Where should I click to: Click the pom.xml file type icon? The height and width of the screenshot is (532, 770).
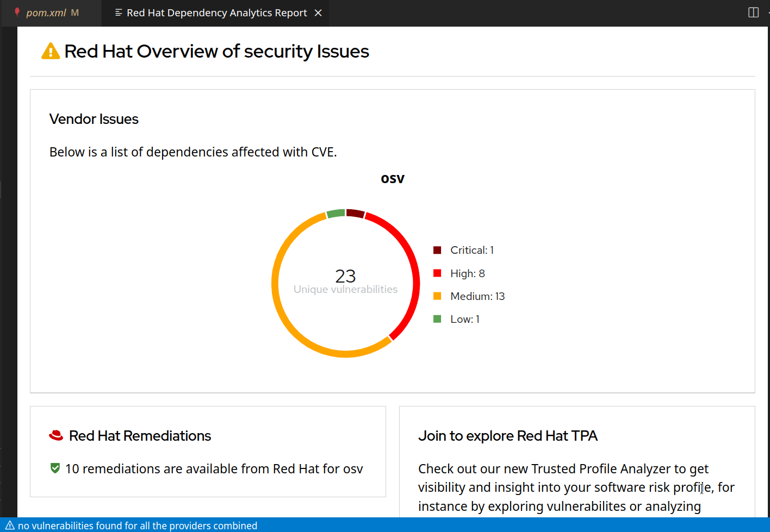point(17,12)
